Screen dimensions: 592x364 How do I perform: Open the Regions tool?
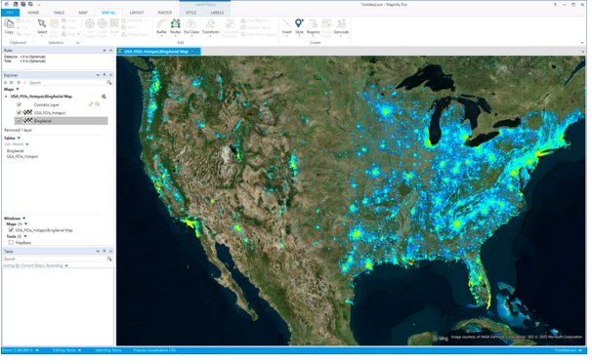313,26
